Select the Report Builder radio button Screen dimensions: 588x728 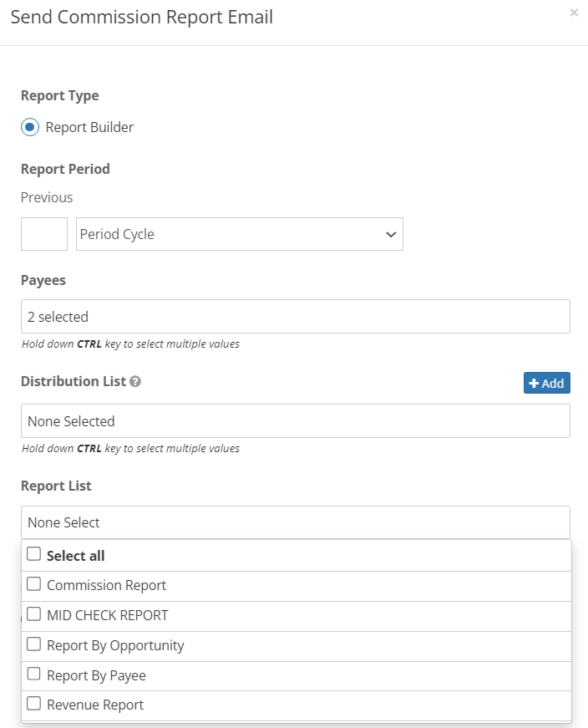click(x=30, y=127)
